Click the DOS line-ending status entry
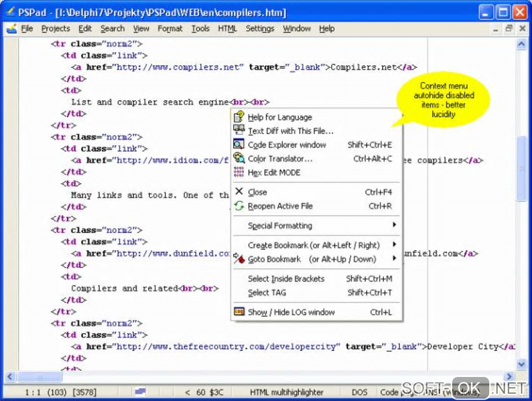 click(359, 392)
